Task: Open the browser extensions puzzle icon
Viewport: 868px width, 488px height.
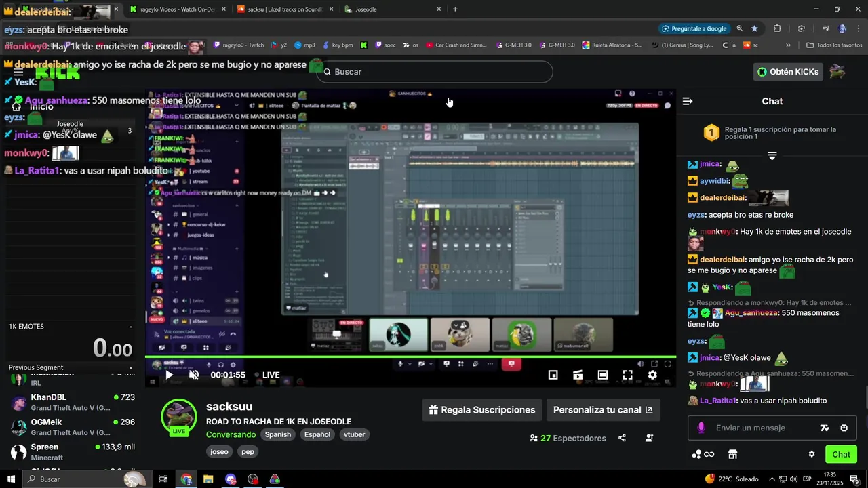Action: click(777, 28)
